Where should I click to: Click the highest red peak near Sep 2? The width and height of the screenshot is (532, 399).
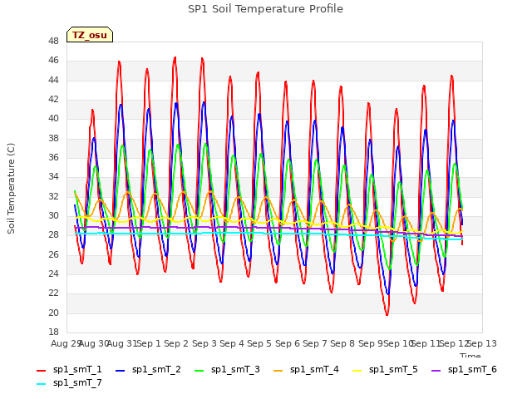tap(175, 57)
